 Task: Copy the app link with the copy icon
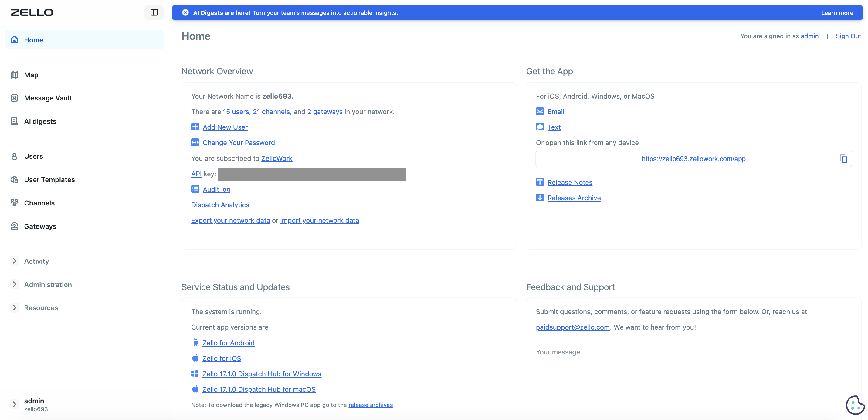tap(844, 159)
